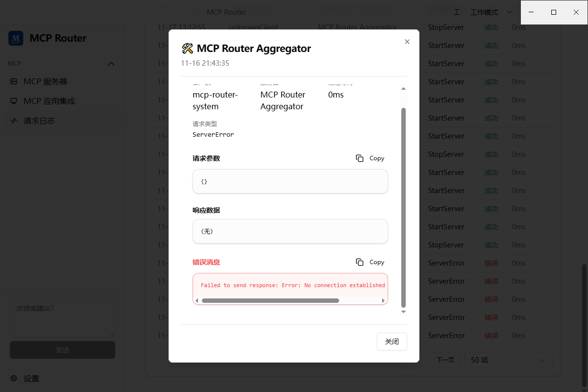The image size is (588, 392).
Task: Copy the request parameters (请求参数)
Action: pyautogui.click(x=370, y=158)
